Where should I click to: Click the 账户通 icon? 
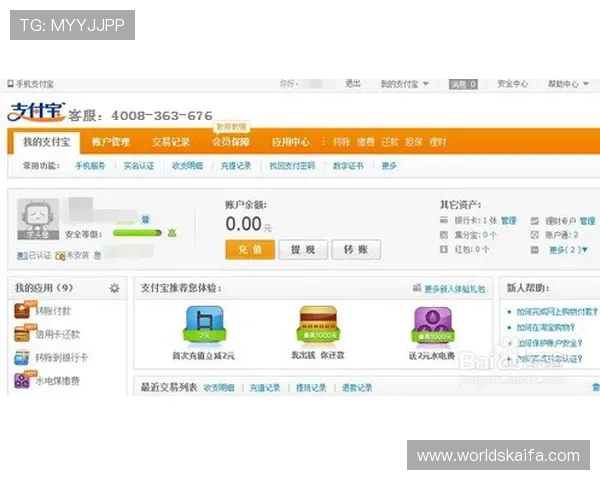tap(535, 235)
